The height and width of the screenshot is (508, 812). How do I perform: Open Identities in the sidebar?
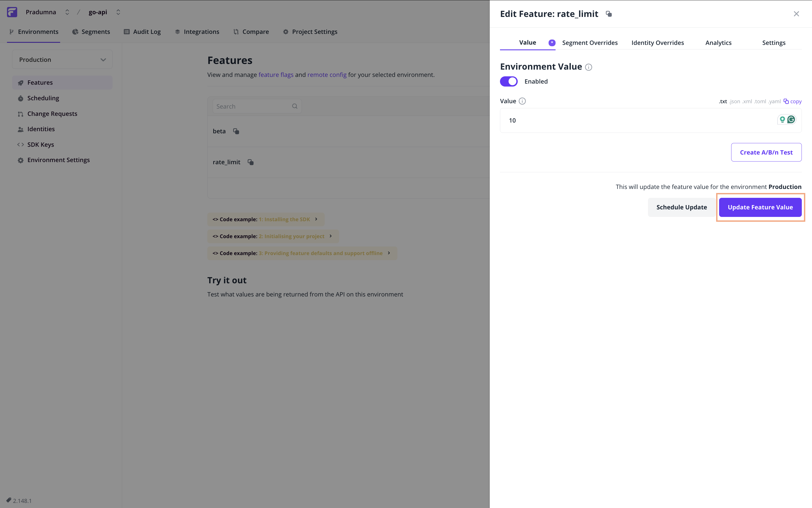click(x=62, y=129)
